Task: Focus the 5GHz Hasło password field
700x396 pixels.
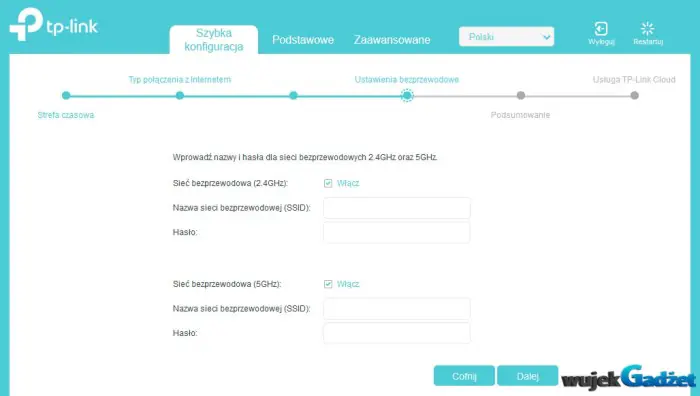Action: click(x=397, y=333)
